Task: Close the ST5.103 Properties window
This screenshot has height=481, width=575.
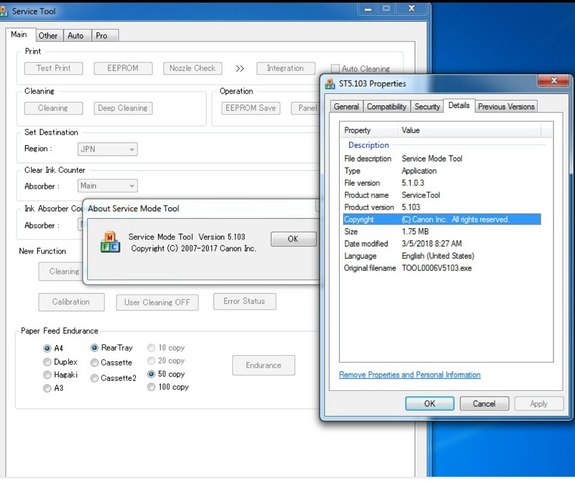Action: coord(554,80)
